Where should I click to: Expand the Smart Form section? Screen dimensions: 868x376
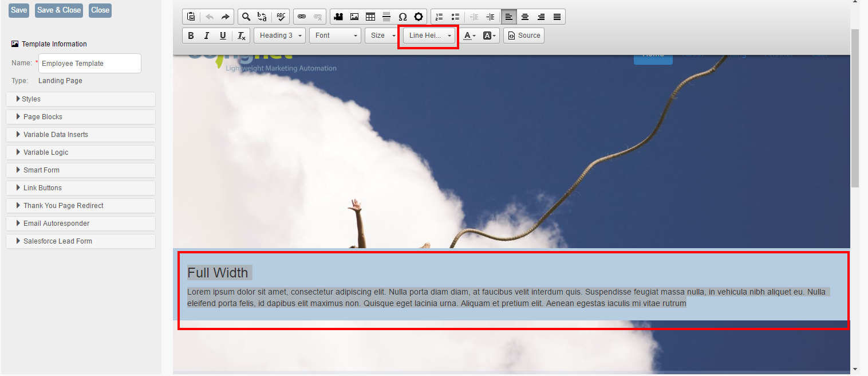pyautogui.click(x=81, y=170)
